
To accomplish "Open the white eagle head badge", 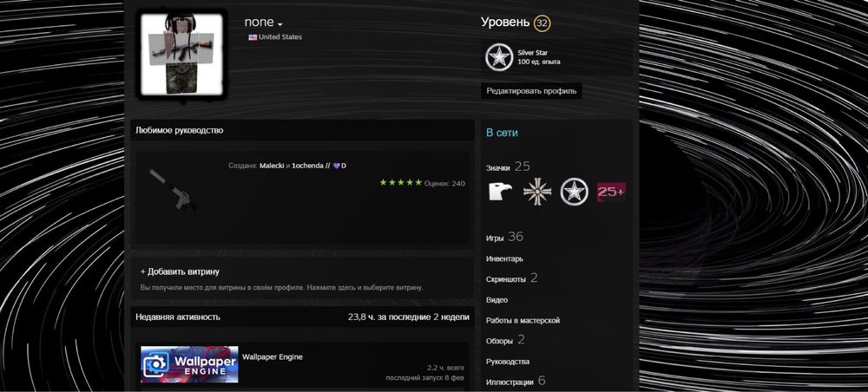I will pyautogui.click(x=501, y=192).
